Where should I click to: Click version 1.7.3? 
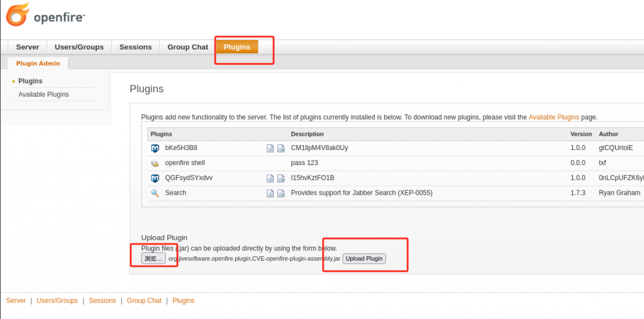coord(578,193)
